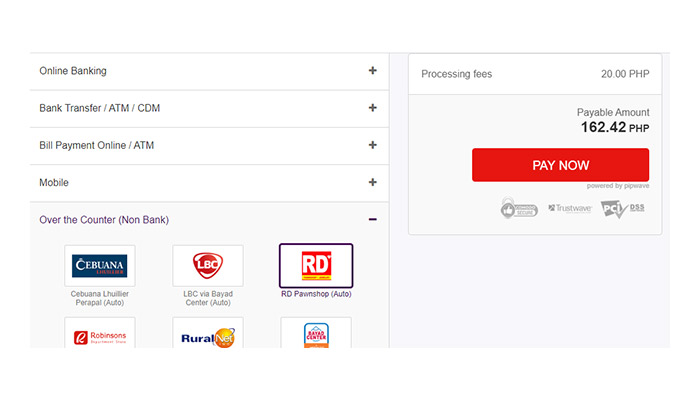700x400 pixels.
Task: Pick the Robinsons Department Store logo
Action: tap(100, 335)
